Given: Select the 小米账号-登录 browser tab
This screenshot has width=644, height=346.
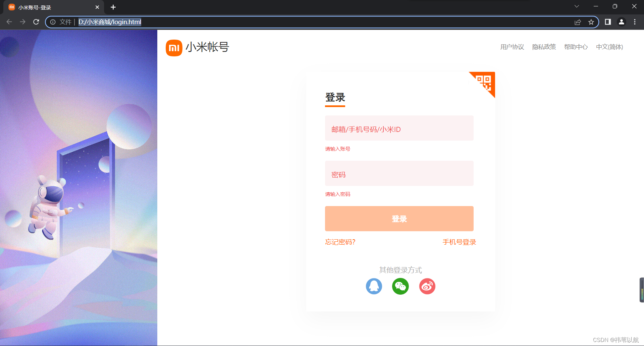Looking at the screenshot, I should (54, 7).
